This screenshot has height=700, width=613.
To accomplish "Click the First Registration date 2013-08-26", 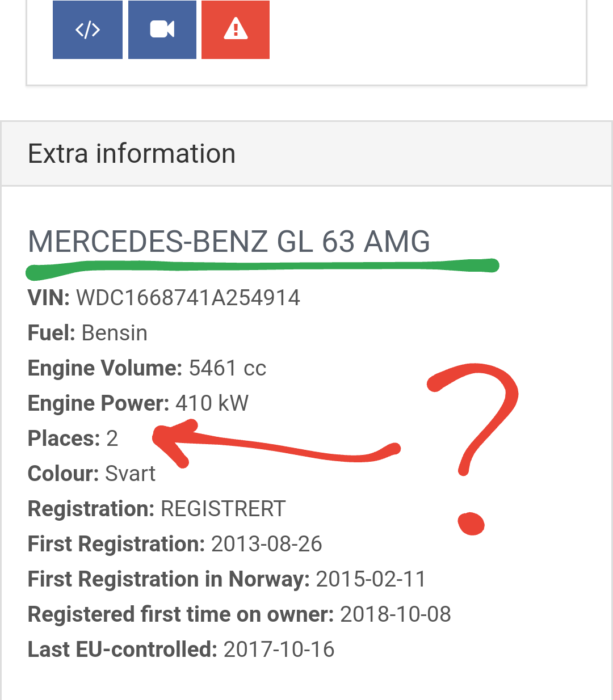I will point(266,544).
